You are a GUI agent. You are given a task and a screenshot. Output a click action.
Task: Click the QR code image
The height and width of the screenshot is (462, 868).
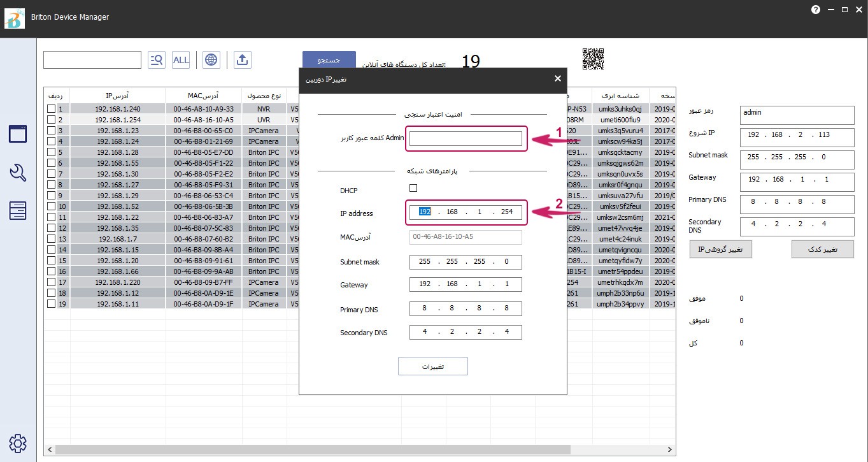click(593, 59)
